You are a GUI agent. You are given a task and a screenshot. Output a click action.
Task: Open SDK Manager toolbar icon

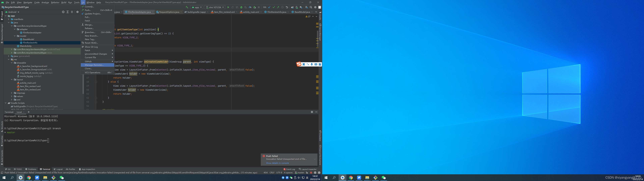click(x=301, y=7)
